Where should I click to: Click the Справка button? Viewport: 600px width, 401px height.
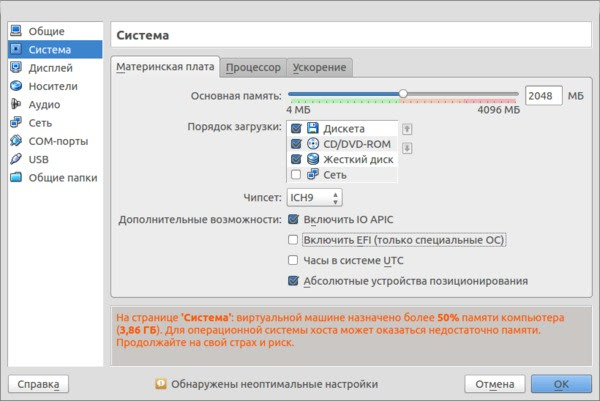(x=38, y=384)
